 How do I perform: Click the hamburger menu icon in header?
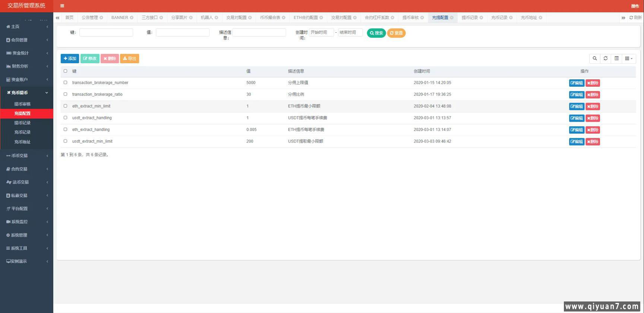(62, 6)
